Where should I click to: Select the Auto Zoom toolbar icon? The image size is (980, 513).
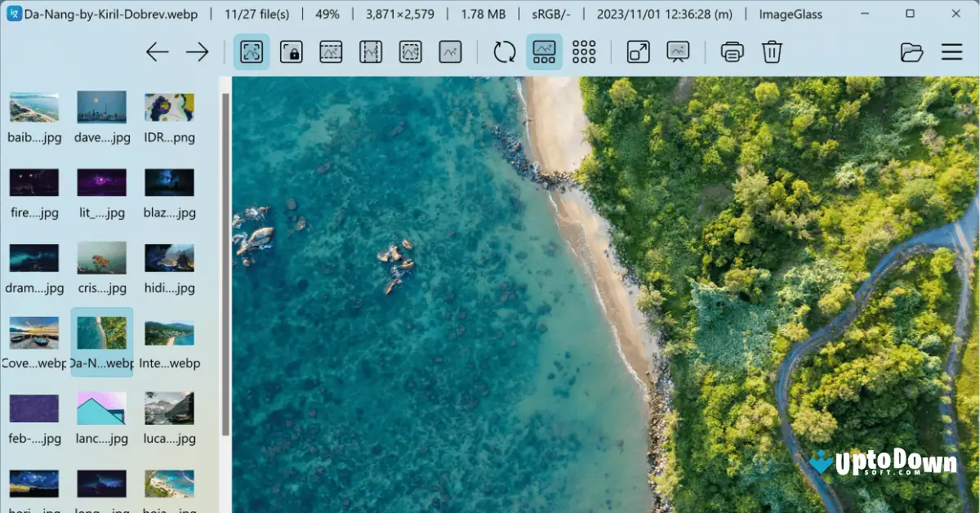click(x=251, y=51)
